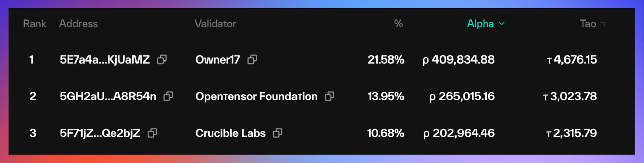Click the small icon next to Tao

603,24
